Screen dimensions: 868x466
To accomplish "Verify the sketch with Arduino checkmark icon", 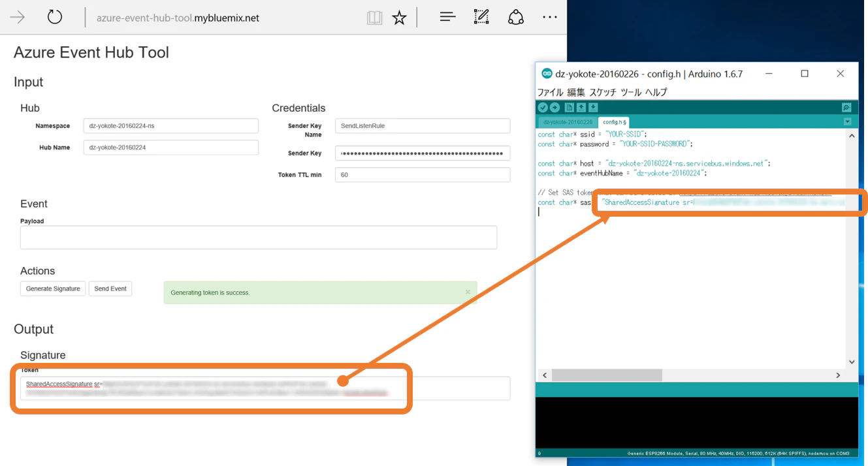I will coord(543,108).
